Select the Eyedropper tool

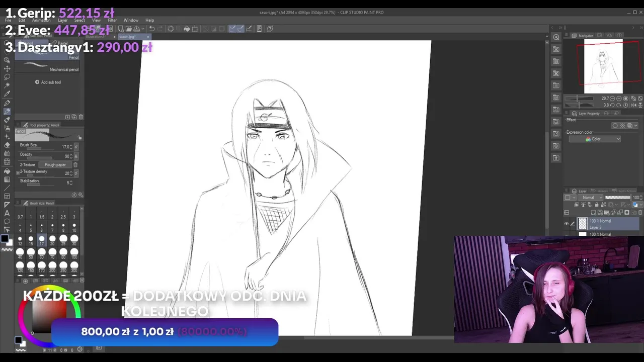(7, 94)
